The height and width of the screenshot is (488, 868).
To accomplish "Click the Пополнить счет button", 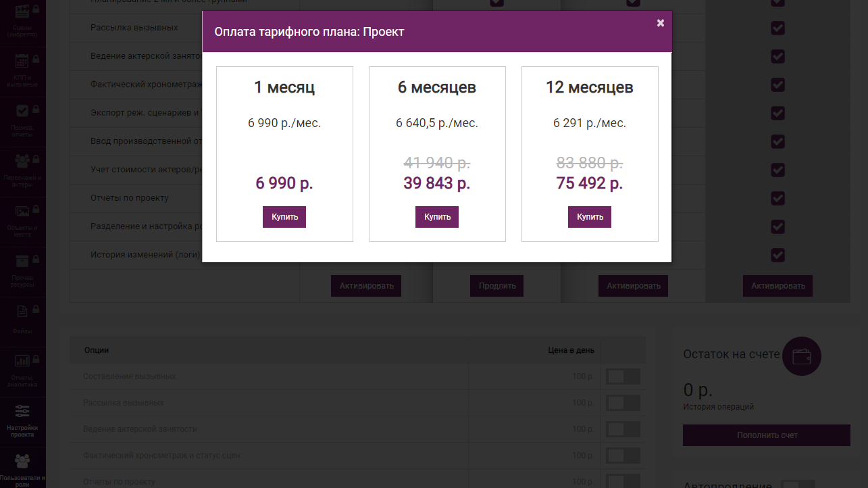I will [x=767, y=435].
